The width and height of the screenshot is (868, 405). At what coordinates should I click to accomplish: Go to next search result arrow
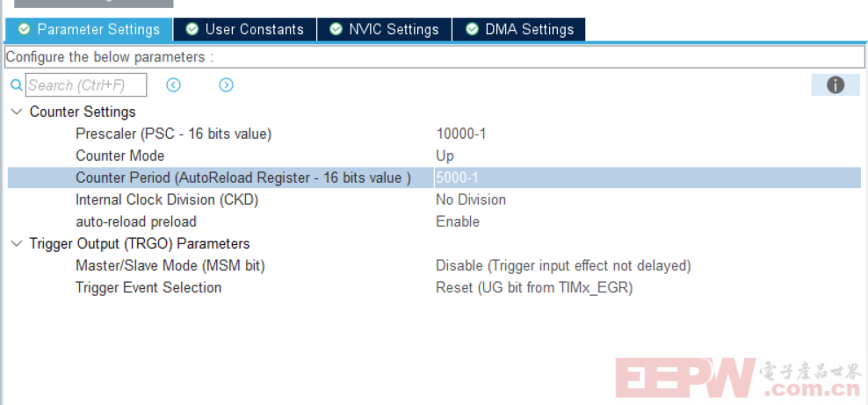coord(226,85)
